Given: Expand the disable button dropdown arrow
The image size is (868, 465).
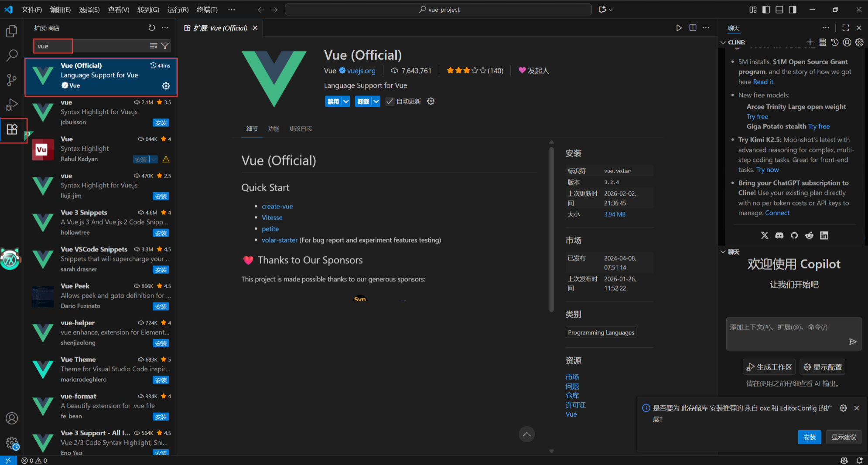Looking at the screenshot, I should pyautogui.click(x=346, y=101).
